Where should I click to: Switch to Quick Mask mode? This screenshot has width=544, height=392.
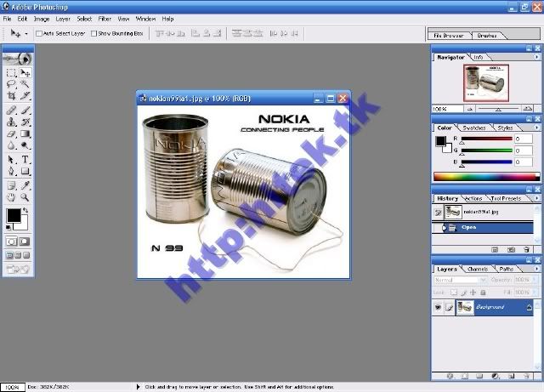[25, 241]
